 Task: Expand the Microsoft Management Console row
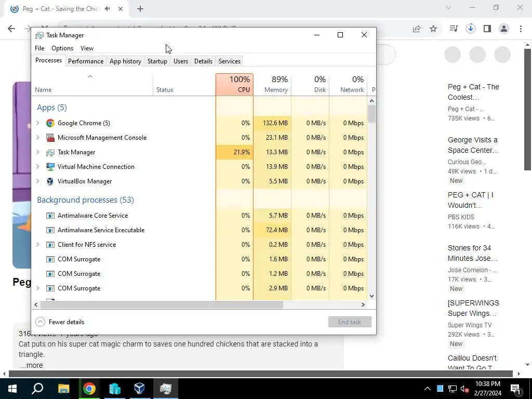[x=37, y=138]
